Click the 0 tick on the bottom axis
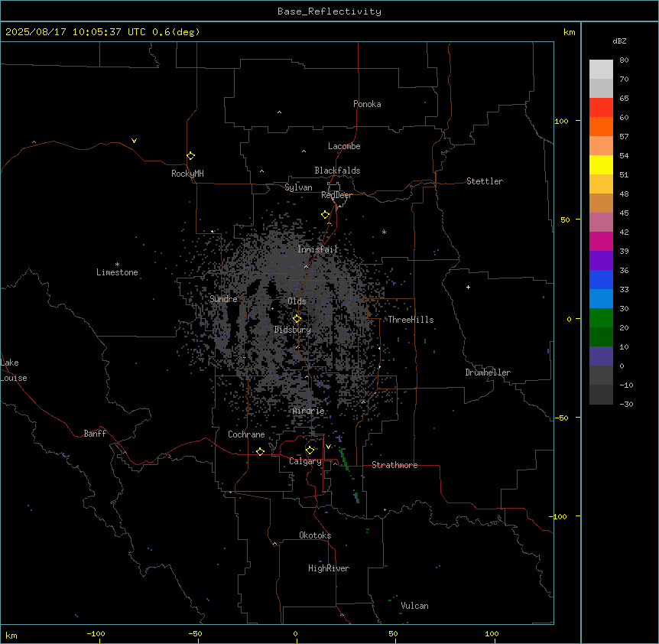This screenshot has height=644, width=659. coord(295,633)
